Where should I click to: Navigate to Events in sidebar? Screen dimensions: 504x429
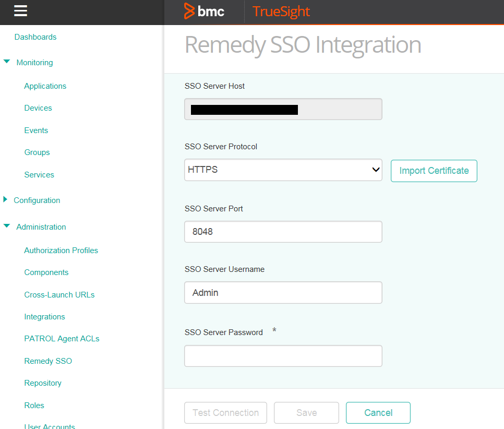point(36,130)
